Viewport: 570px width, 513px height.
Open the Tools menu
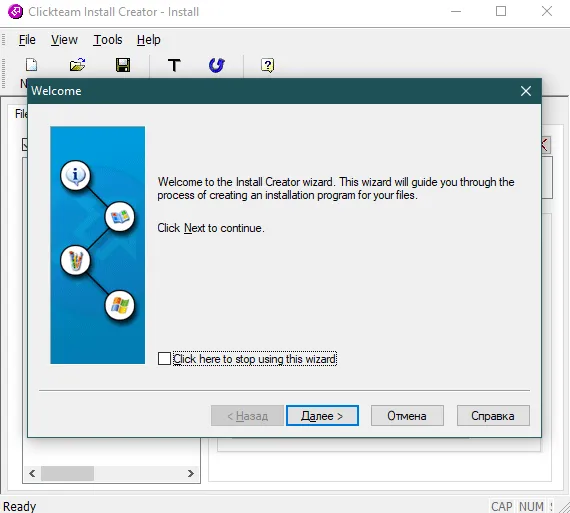tap(108, 40)
